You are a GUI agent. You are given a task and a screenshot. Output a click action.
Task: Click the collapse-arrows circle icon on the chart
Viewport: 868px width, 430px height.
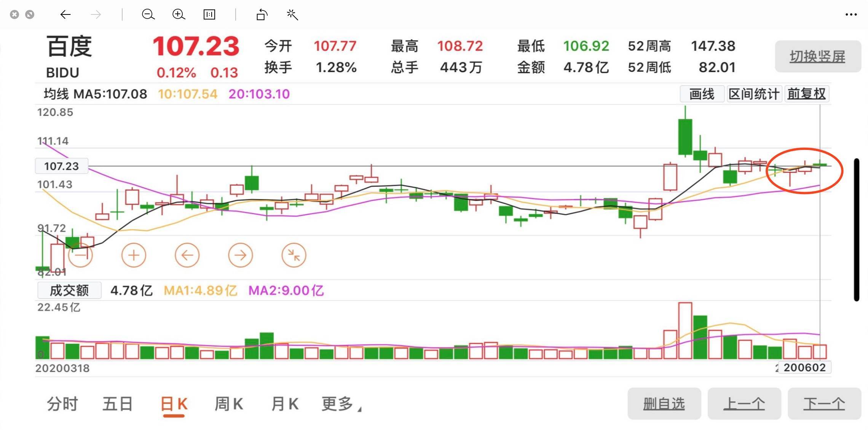click(x=294, y=255)
